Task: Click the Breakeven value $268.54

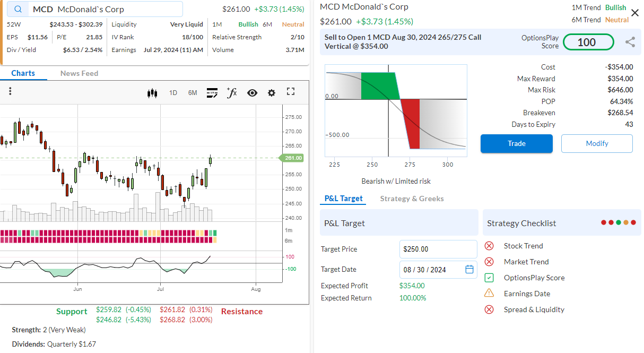Action: click(620, 113)
